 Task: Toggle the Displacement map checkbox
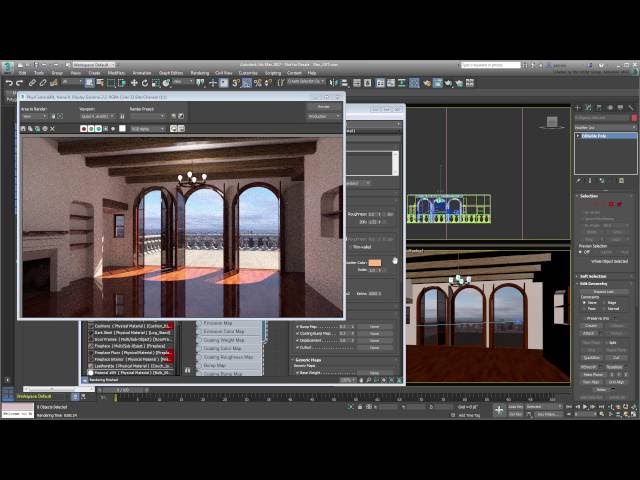tap(297, 340)
